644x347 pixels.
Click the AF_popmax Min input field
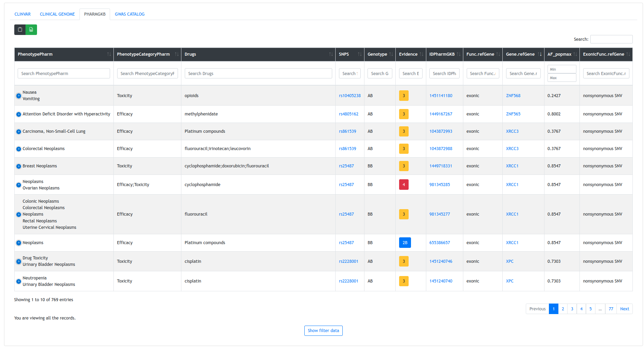click(x=561, y=69)
